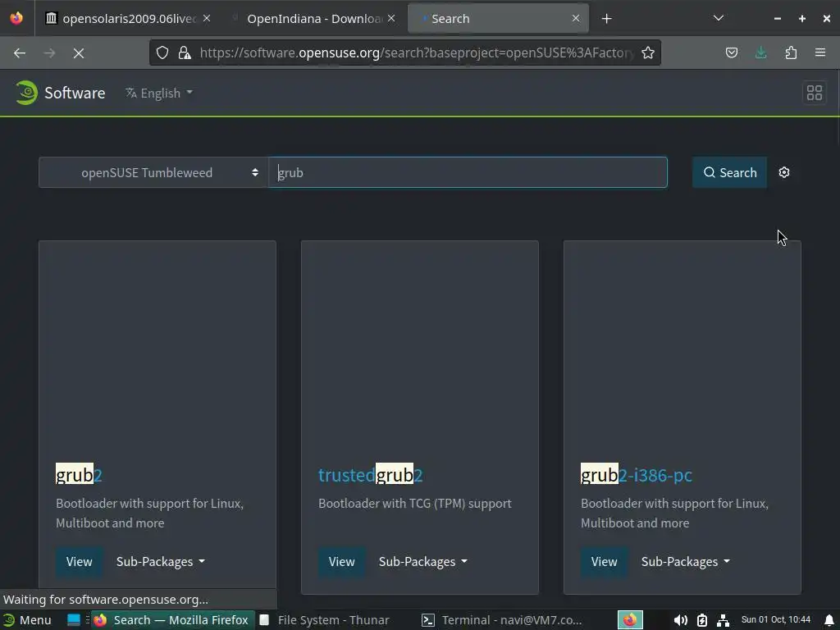Viewport: 840px width, 630px height.
Task: Close the OpenIndiana Download tab
Action: [x=391, y=18]
